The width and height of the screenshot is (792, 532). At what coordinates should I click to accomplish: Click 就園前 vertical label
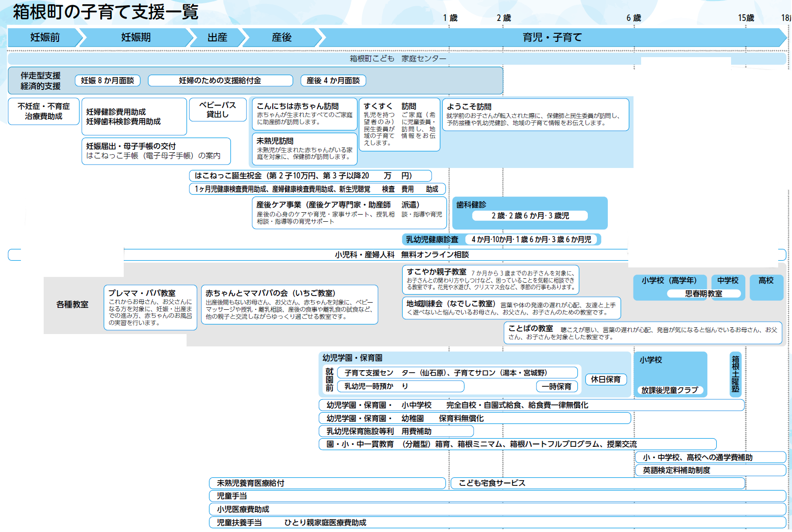(x=329, y=379)
